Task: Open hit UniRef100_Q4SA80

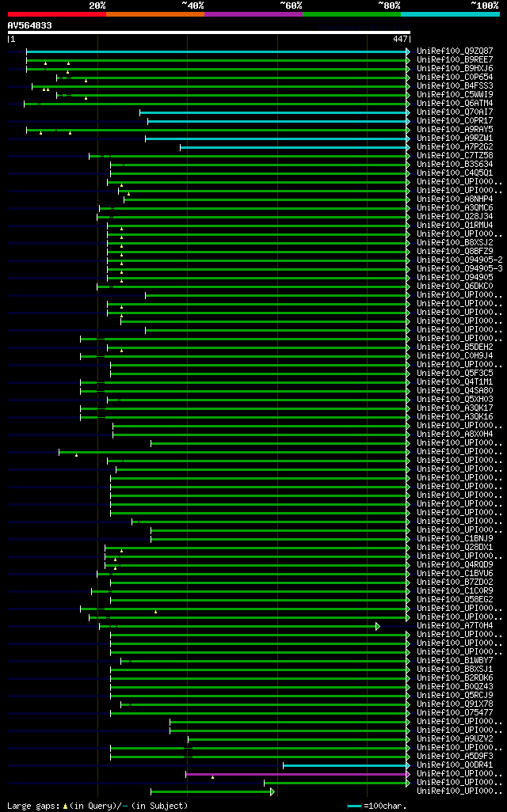Action: (455, 390)
